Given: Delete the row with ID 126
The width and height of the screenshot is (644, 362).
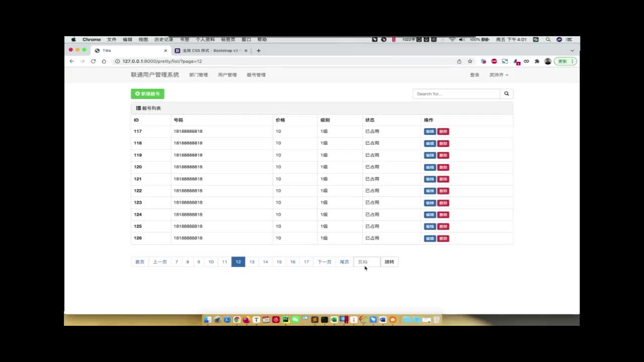Looking at the screenshot, I should point(443,238).
